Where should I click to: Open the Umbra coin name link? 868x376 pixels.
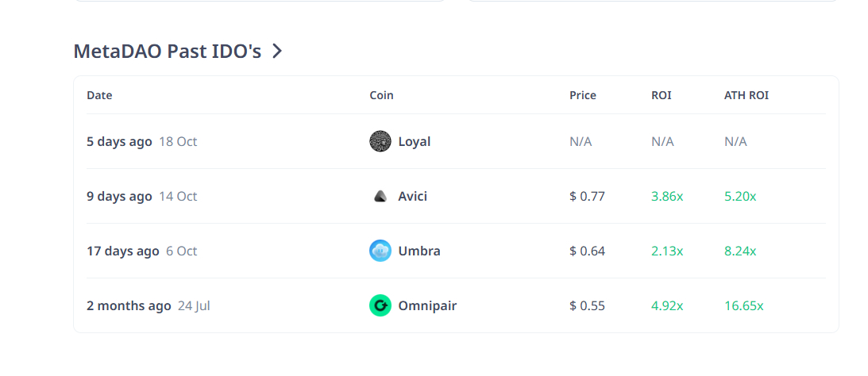[x=419, y=251]
